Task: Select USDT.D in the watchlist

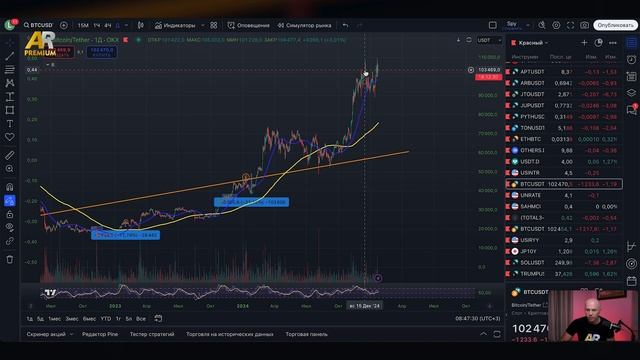Action: tap(564, 162)
